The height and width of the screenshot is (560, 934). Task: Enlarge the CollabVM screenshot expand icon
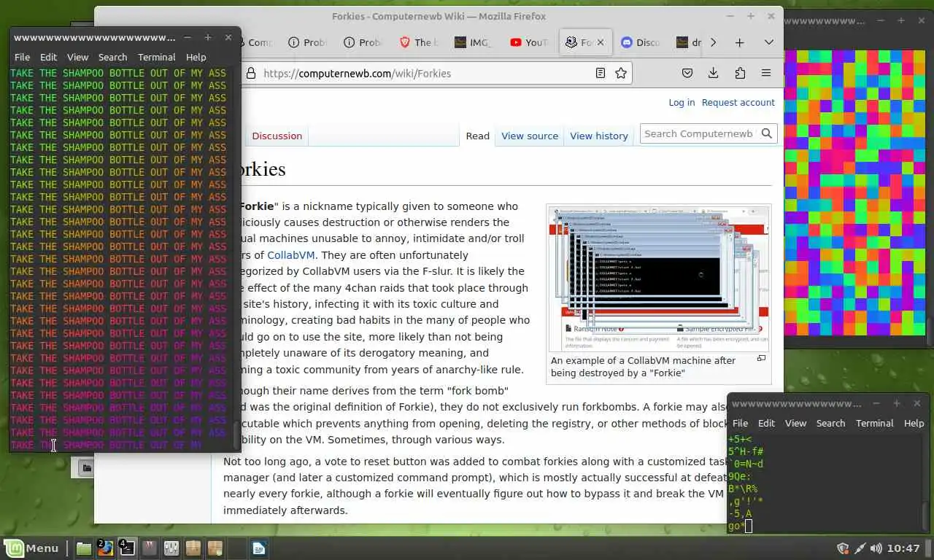tap(761, 358)
